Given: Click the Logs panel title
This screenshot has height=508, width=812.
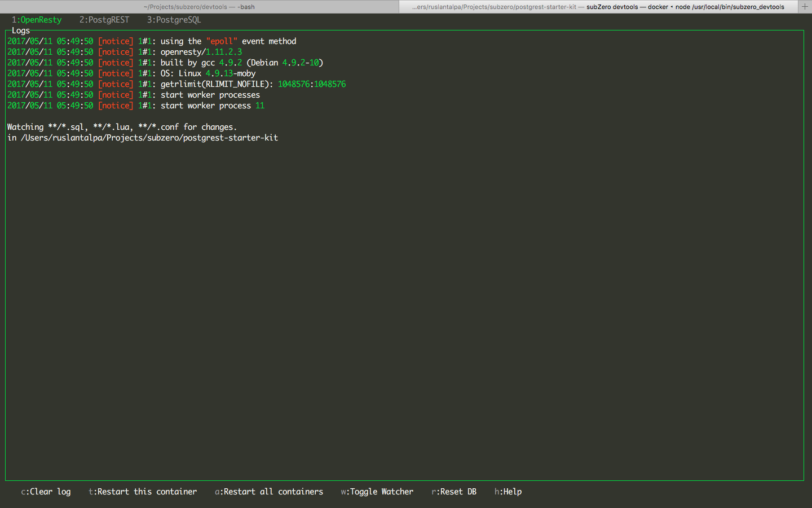Looking at the screenshot, I should pos(21,30).
